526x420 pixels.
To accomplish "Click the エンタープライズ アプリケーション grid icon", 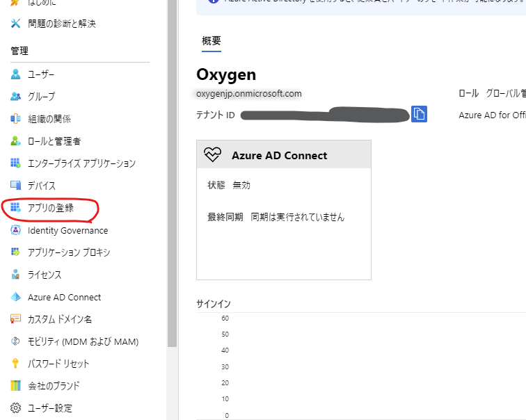I will (x=15, y=163).
